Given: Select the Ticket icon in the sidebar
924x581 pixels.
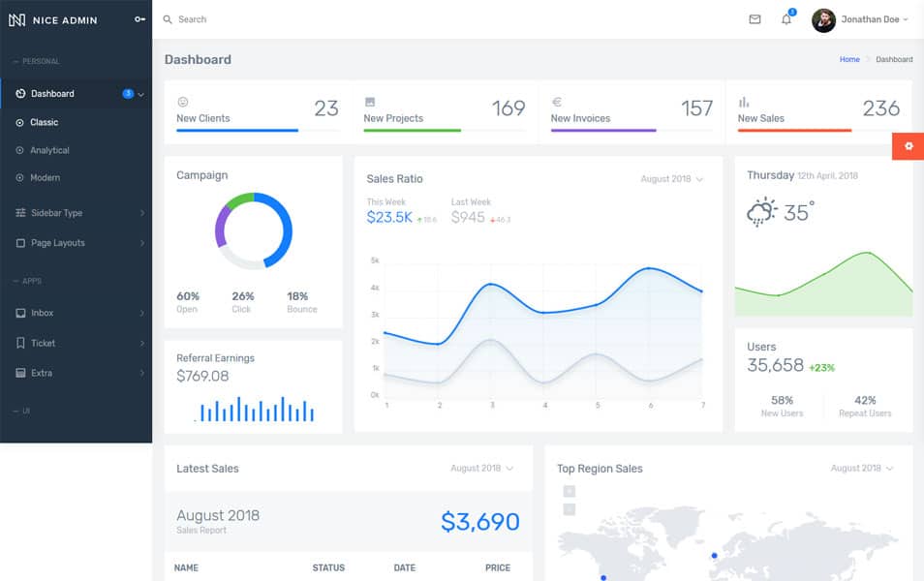Looking at the screenshot, I should click(x=21, y=343).
